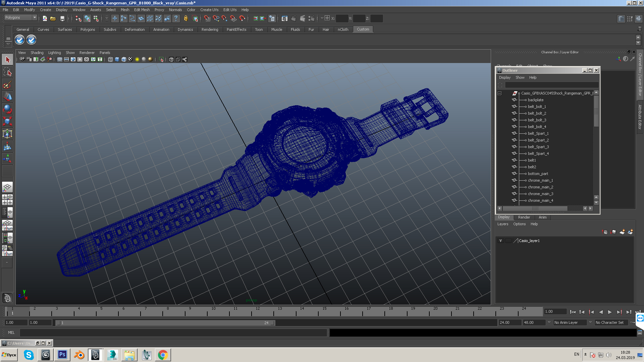Screen dimensions: 644x362
Task: Click the New Scene icon
Action: coord(45,18)
